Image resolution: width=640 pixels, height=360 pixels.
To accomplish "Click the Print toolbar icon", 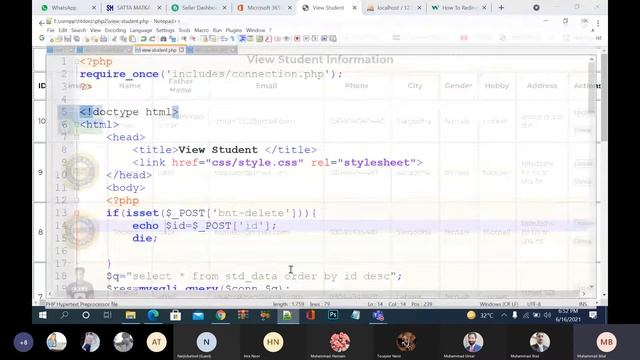I will pyautogui.click(x=104, y=39).
